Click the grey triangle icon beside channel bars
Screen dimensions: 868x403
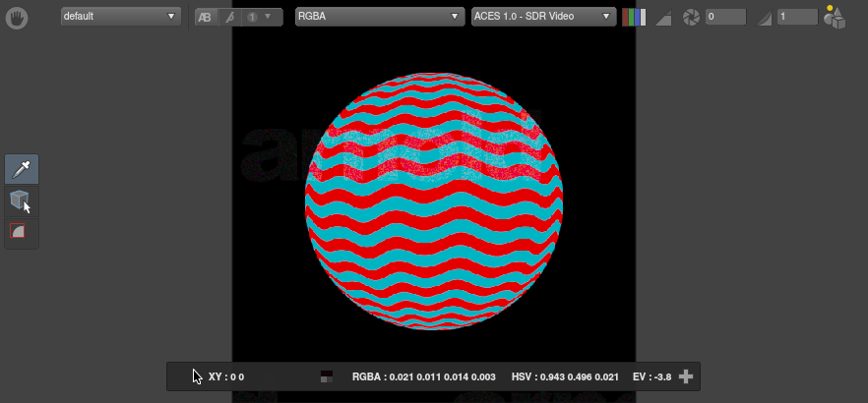point(663,18)
